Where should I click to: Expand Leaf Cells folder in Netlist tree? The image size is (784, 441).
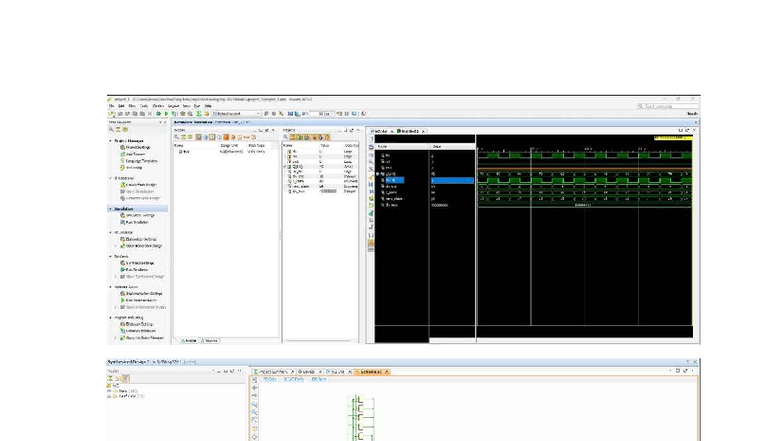pos(109,396)
